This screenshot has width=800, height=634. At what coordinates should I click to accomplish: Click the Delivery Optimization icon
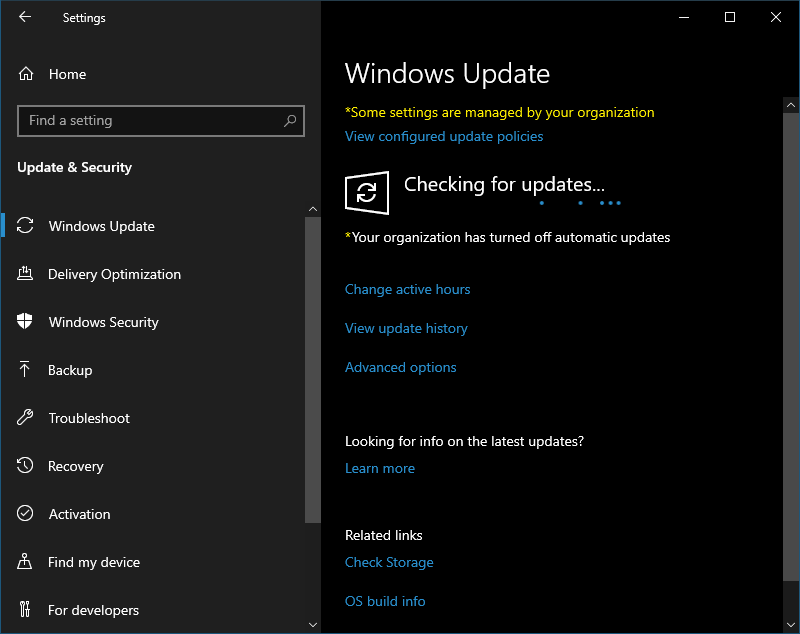pos(24,274)
